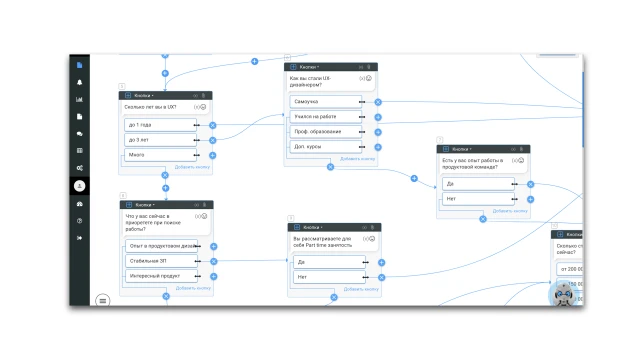Open the robot assistant avatar
Image resolution: width=640 pixels, height=360 pixels.
tap(564, 294)
